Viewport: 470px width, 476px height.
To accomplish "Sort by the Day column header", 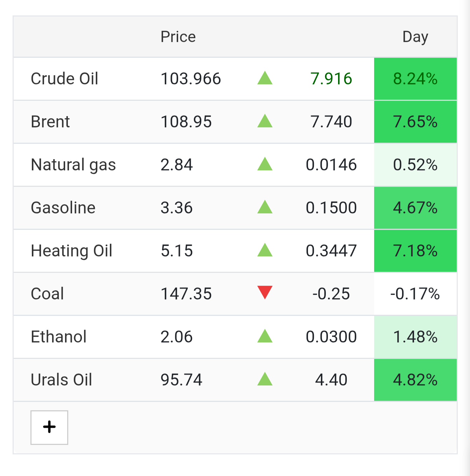I will (415, 37).
